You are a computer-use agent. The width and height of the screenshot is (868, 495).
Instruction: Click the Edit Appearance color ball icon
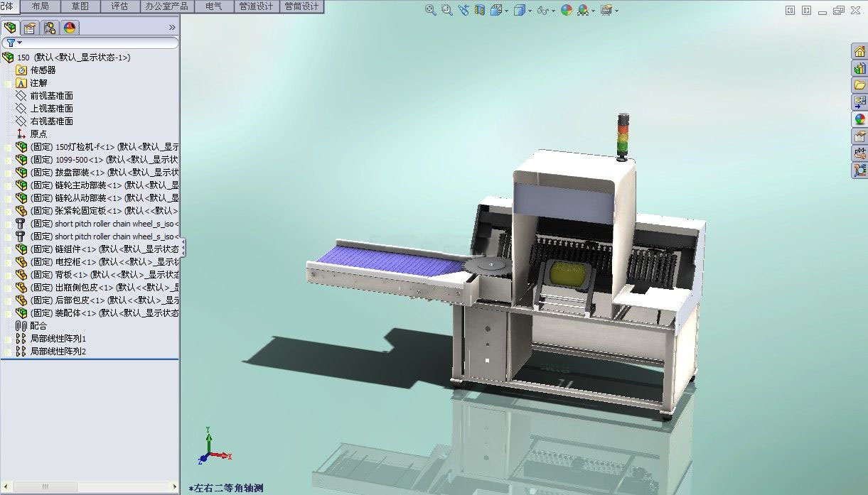click(x=567, y=10)
